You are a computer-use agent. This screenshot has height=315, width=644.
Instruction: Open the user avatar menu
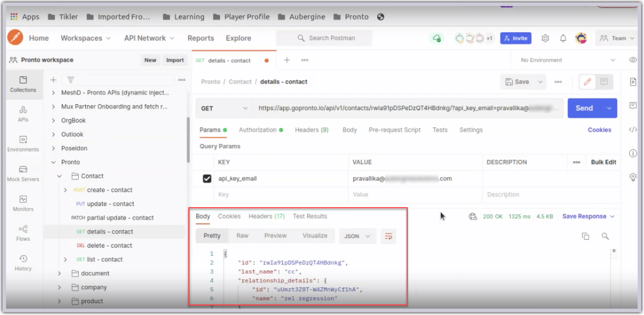[581, 38]
